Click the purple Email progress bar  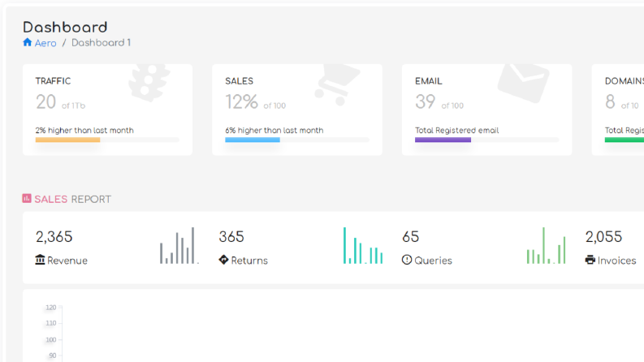[443, 140]
